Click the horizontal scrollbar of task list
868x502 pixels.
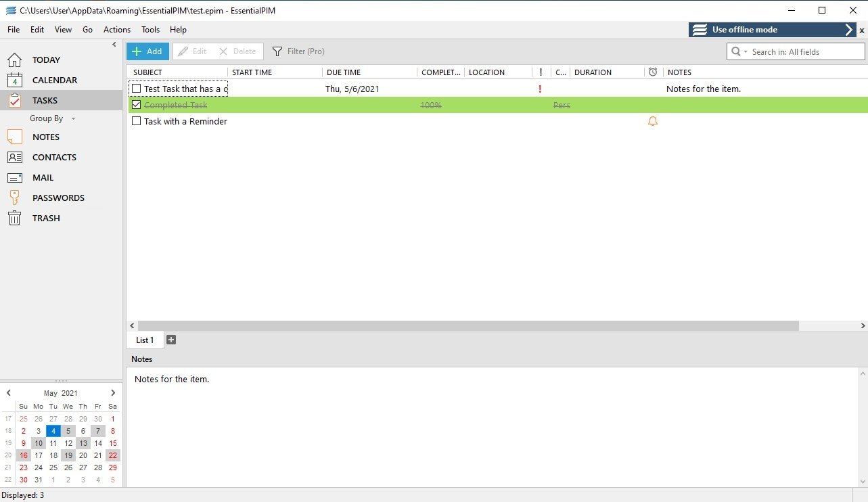[x=467, y=325]
